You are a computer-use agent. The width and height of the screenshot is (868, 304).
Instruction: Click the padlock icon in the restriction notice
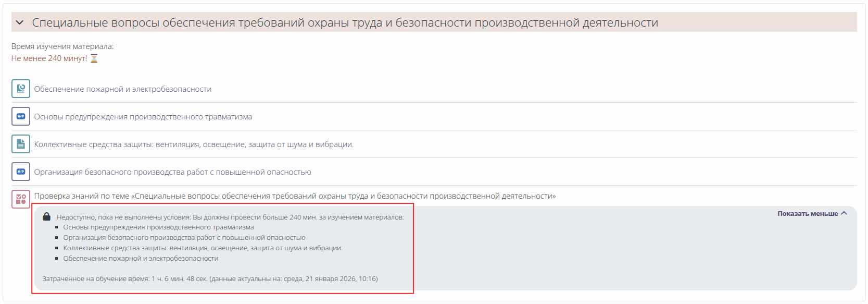[47, 217]
